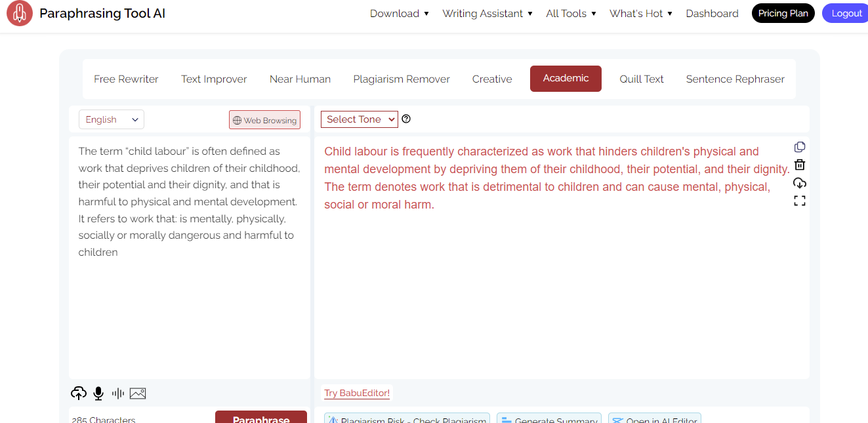This screenshot has height=423, width=868.
Task: Select the Academic mode tab
Action: pyautogui.click(x=566, y=79)
